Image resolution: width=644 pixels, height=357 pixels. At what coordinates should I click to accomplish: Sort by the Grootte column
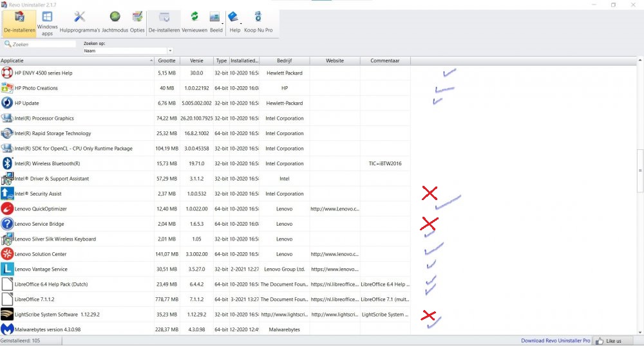(167, 60)
